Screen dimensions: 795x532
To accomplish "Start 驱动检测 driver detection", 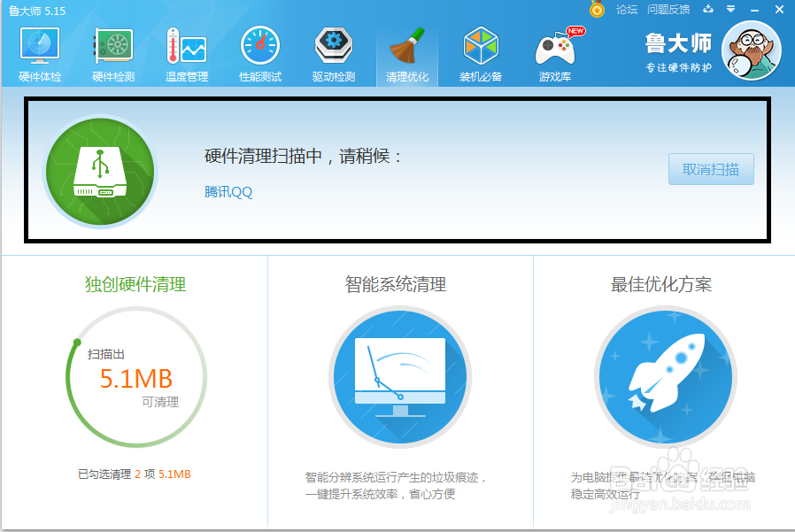I will coord(333,51).
